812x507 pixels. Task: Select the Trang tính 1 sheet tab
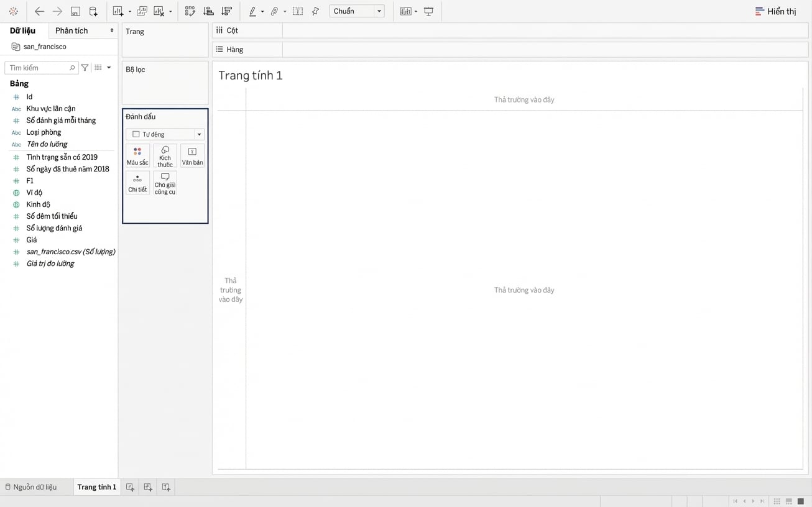coord(96,487)
